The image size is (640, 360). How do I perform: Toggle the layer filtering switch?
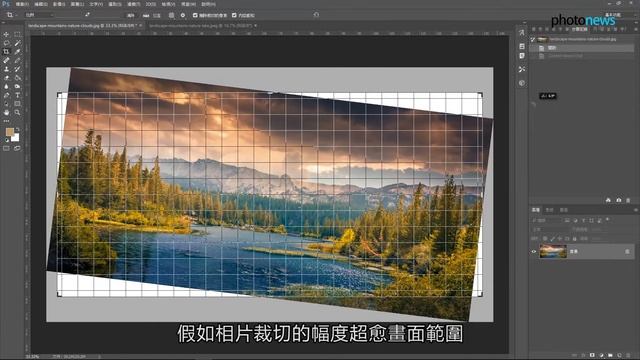click(608, 220)
